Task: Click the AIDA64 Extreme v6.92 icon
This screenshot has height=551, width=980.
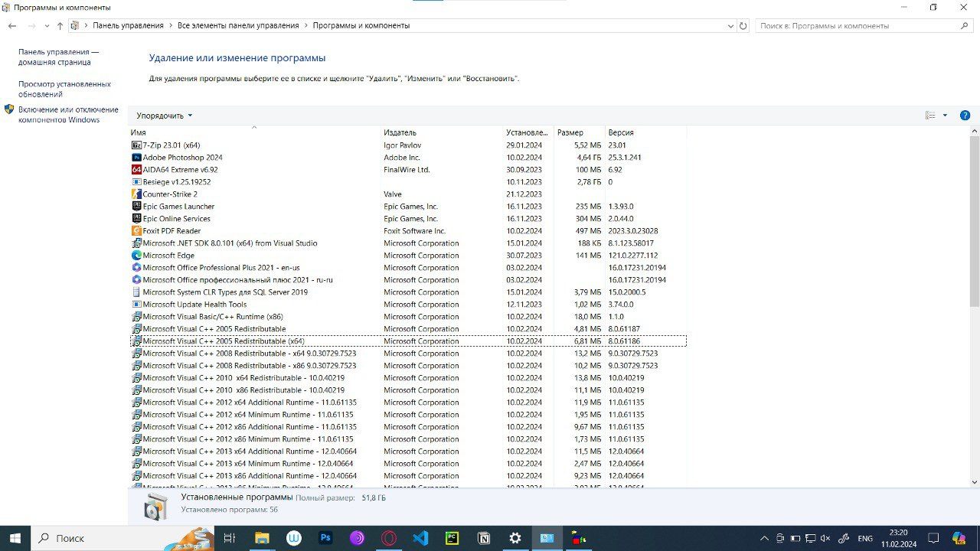Action: click(x=136, y=170)
